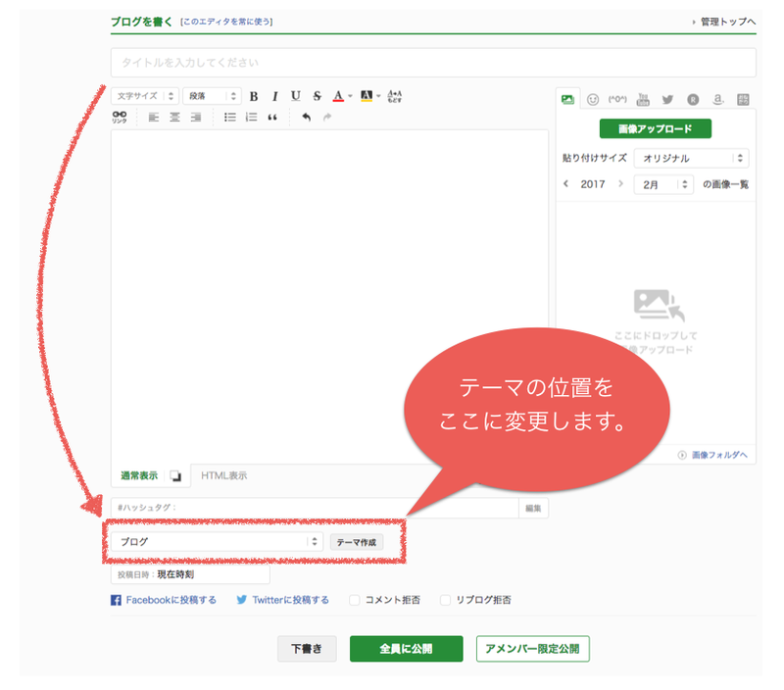Apply strikethrough formatting
The width and height of the screenshot is (784, 690).
(x=317, y=96)
